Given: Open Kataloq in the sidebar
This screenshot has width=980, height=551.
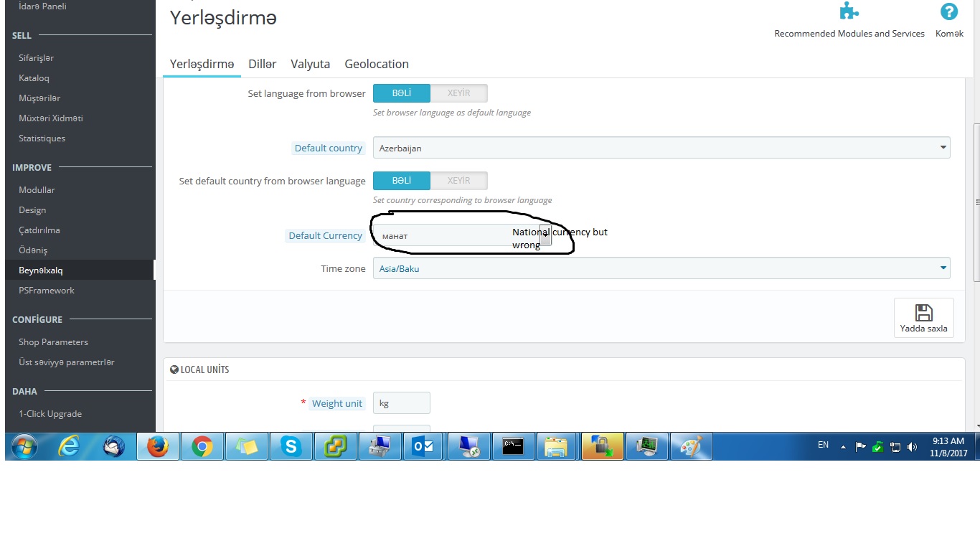Looking at the screenshot, I should coord(34,78).
